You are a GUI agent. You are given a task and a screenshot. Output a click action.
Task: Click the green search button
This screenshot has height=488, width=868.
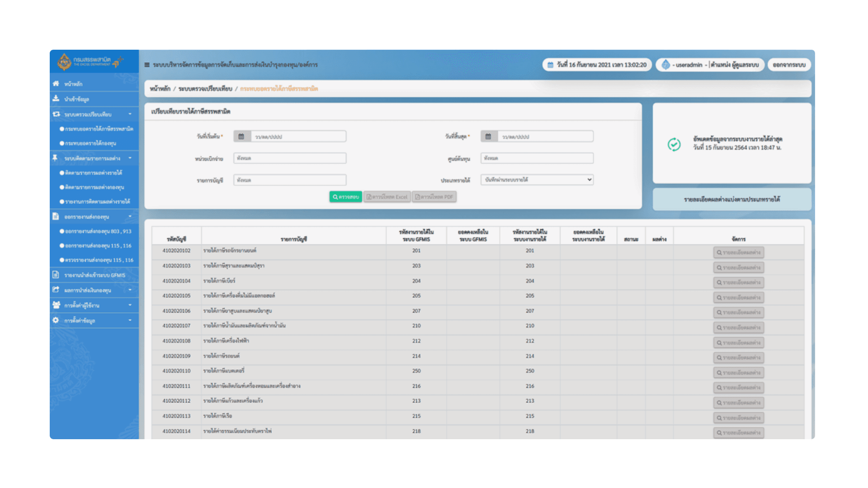345,197
